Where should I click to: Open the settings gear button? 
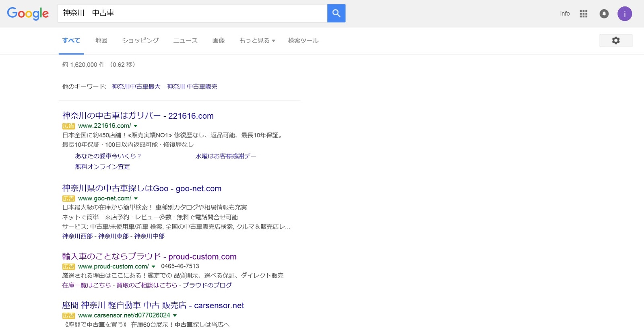616,40
